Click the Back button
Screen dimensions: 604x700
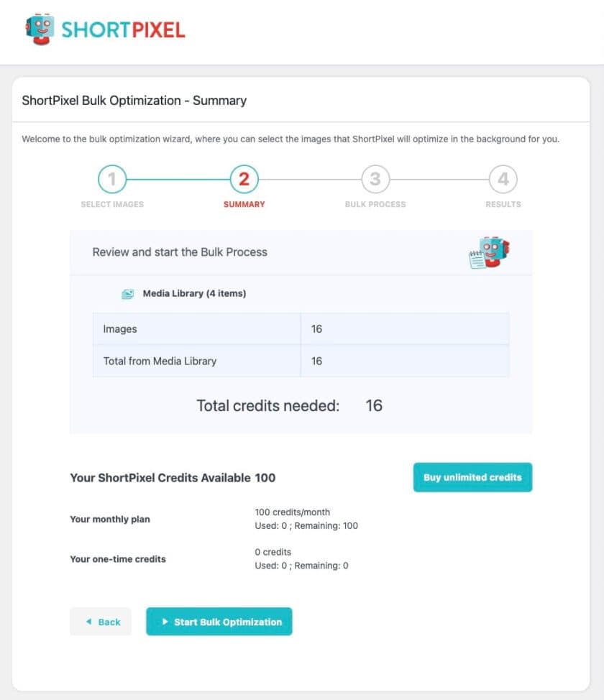(101, 622)
